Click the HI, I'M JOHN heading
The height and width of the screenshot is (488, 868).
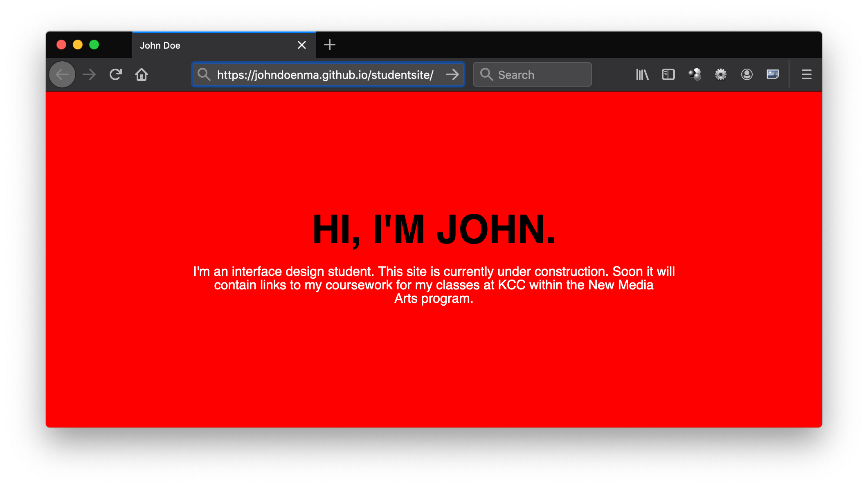pyautogui.click(x=434, y=230)
